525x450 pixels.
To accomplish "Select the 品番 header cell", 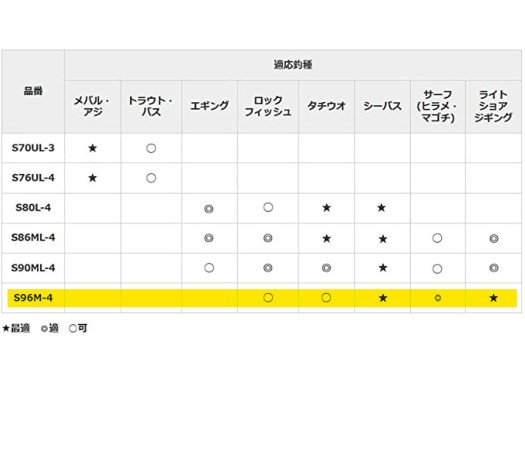I will click(33, 92).
